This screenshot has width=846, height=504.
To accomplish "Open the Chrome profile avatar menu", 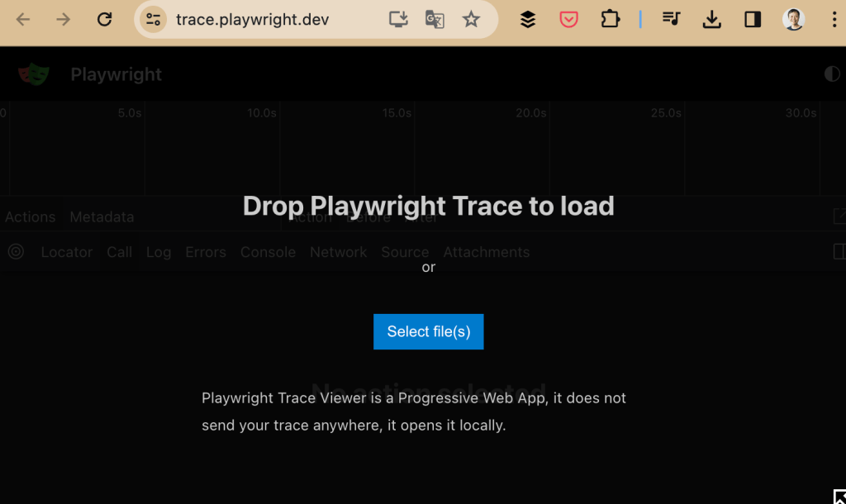I will (x=793, y=20).
